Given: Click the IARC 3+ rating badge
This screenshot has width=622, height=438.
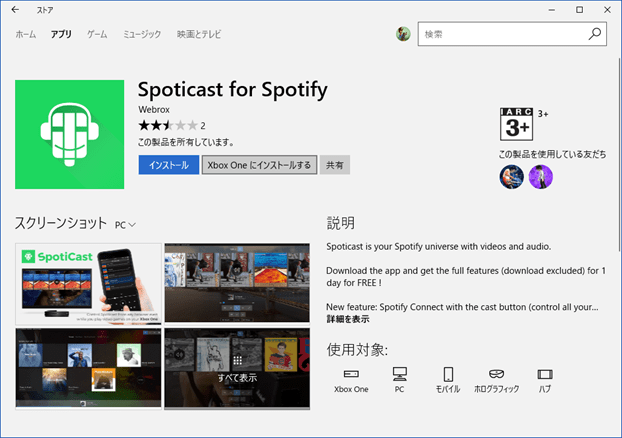Looking at the screenshot, I should pyautogui.click(x=516, y=124).
